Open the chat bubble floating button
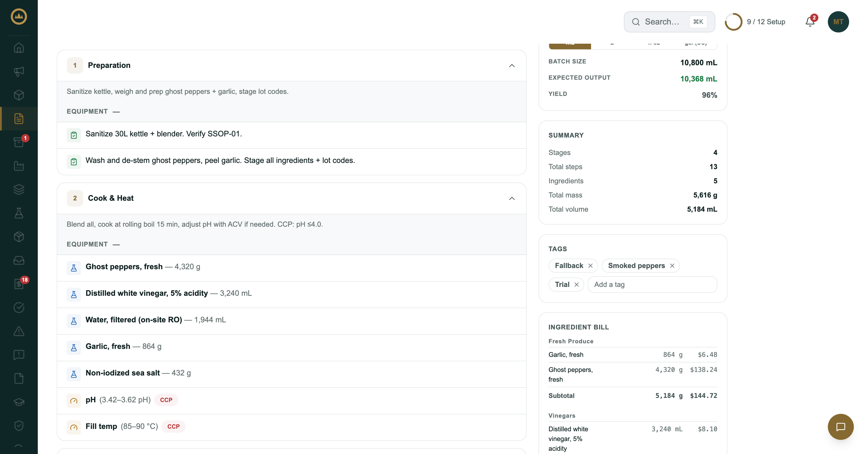This screenshot has width=868, height=454. (840, 427)
